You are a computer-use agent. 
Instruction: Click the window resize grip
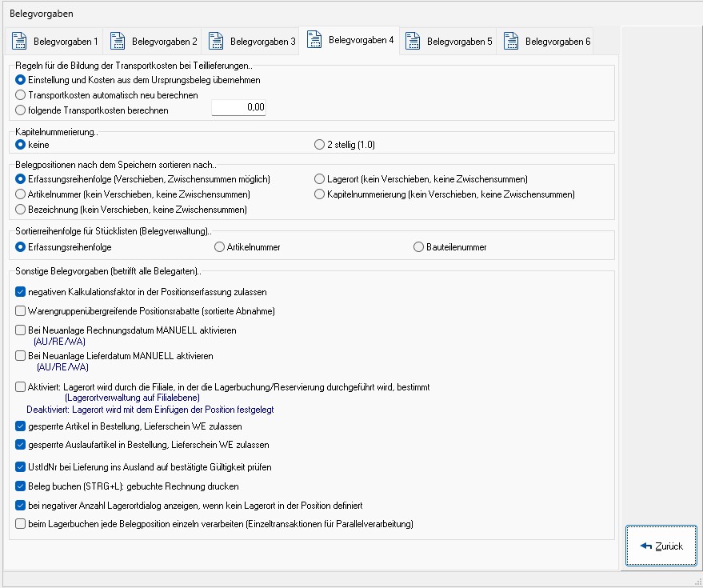(697, 582)
